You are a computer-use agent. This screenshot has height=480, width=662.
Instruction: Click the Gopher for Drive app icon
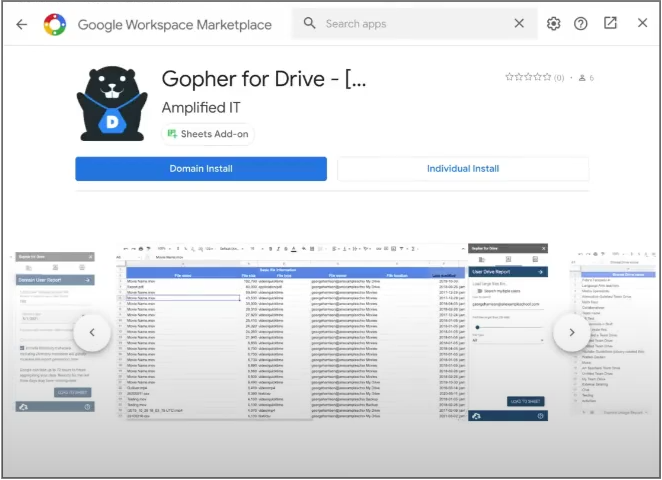112,104
